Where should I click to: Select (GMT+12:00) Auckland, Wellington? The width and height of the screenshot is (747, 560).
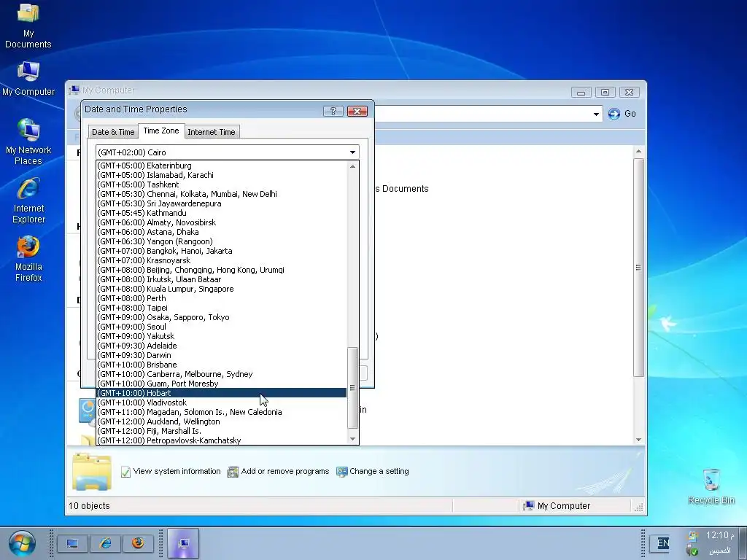pos(222,422)
